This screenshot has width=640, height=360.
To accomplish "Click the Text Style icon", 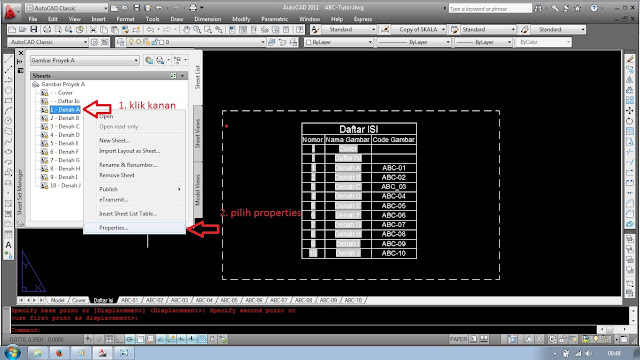I will click(x=315, y=29).
